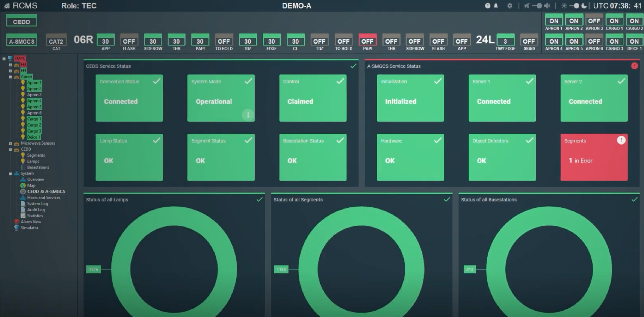Click the notification bell icon
This screenshot has height=317, width=644.
(x=496, y=6)
